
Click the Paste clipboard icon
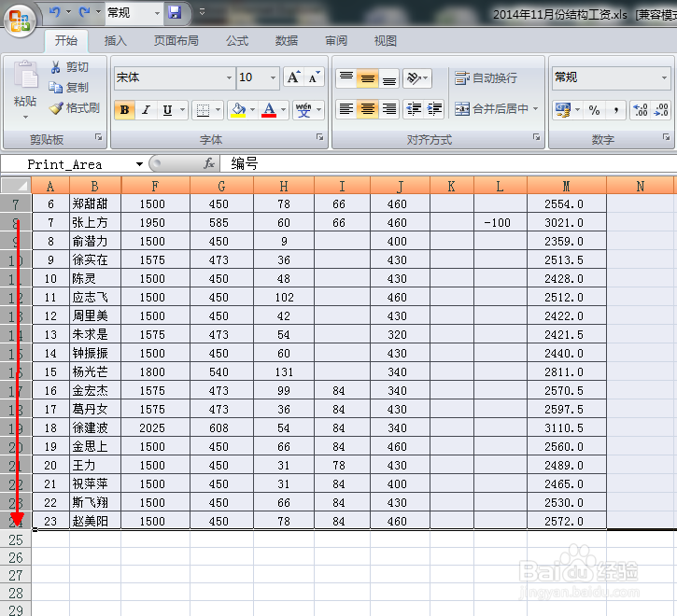pos(25,76)
